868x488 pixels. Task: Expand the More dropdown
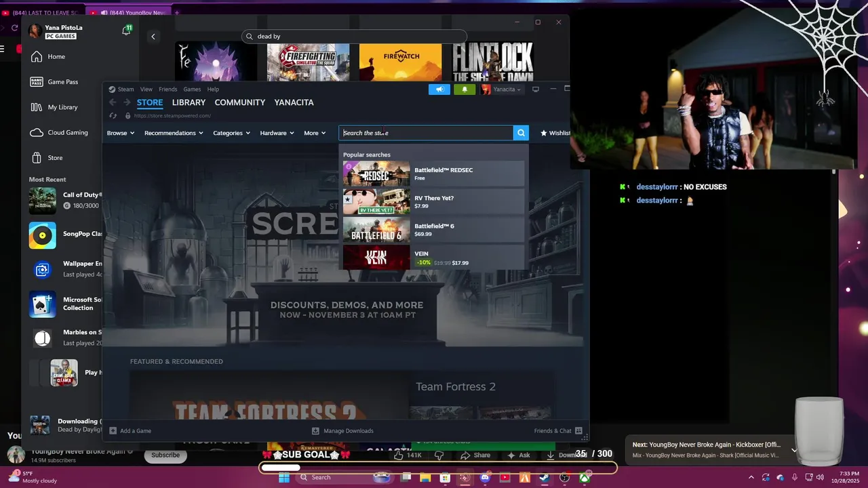click(x=315, y=133)
